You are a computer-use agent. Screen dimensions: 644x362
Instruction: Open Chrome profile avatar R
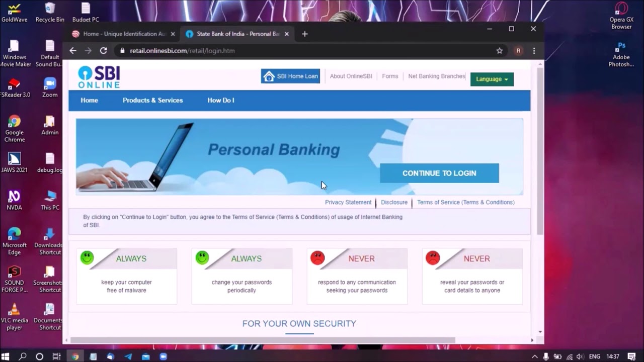pyautogui.click(x=518, y=51)
